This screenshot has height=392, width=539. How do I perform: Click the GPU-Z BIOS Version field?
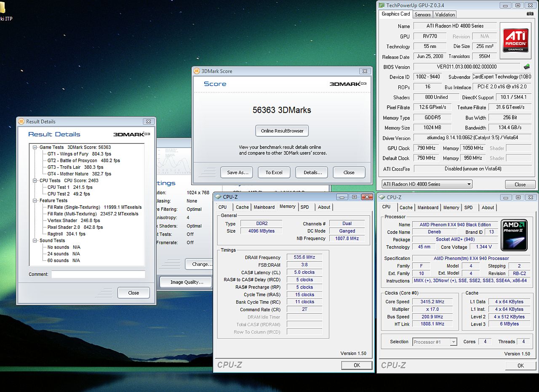point(467,67)
